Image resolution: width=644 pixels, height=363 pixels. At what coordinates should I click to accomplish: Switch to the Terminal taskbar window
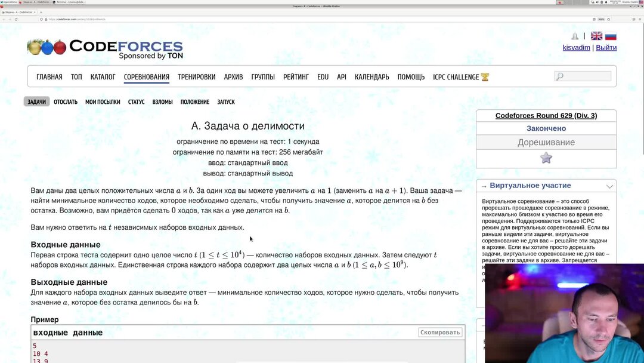click(x=69, y=2)
